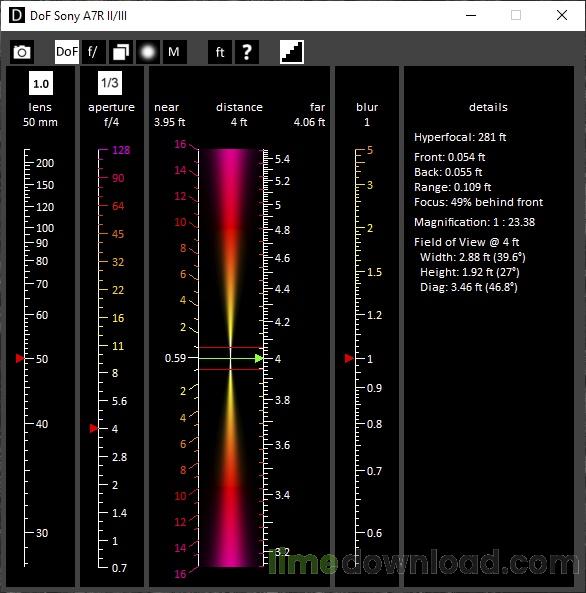The height and width of the screenshot is (593, 586).
Task: Toggle the ft units button
Action: tap(220, 52)
